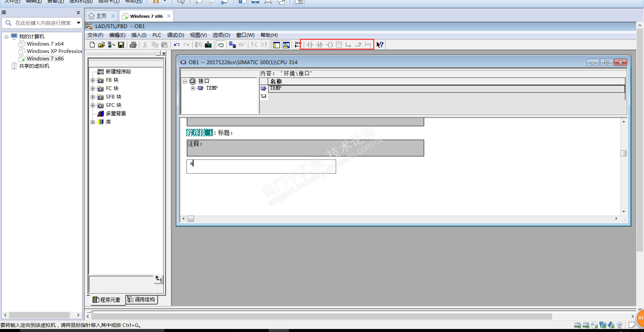Click the Cut scissors icon
Image resolution: width=644 pixels, height=332 pixels.
[145, 45]
